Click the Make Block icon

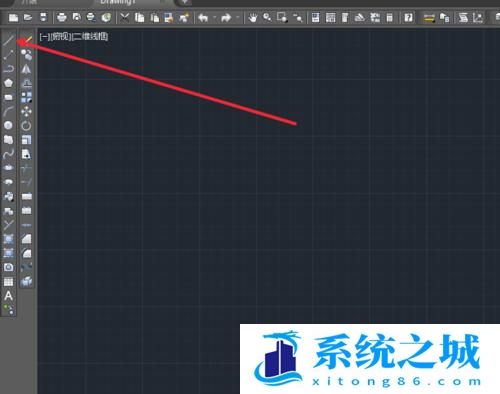click(x=9, y=211)
